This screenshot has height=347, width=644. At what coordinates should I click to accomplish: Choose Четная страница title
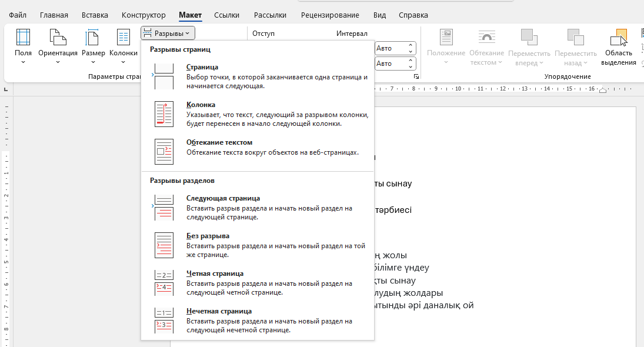[215, 273]
